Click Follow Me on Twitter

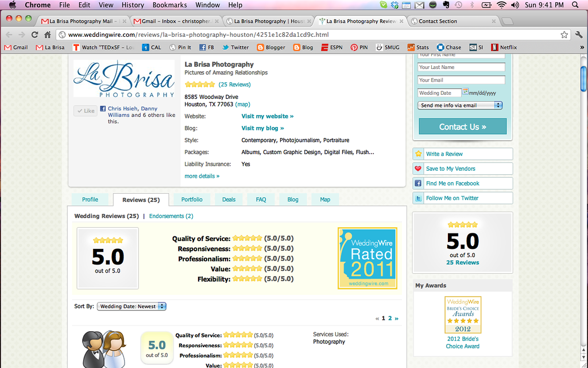(x=462, y=198)
